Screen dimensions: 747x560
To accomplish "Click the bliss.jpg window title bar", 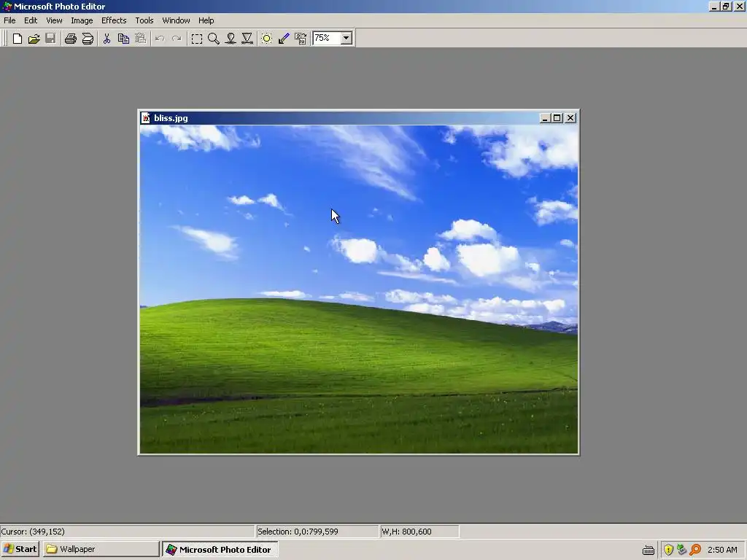I will [x=359, y=118].
